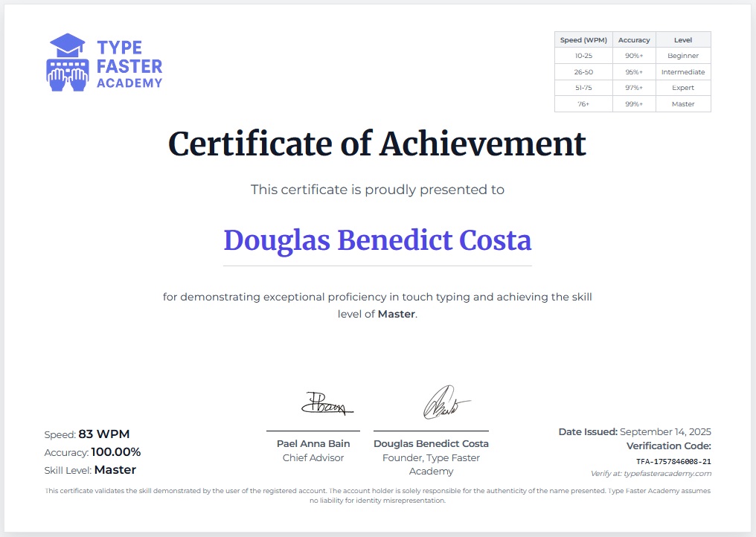Select the "Intermediate" level table cell
The width and height of the screenshot is (756, 537).
682,72
